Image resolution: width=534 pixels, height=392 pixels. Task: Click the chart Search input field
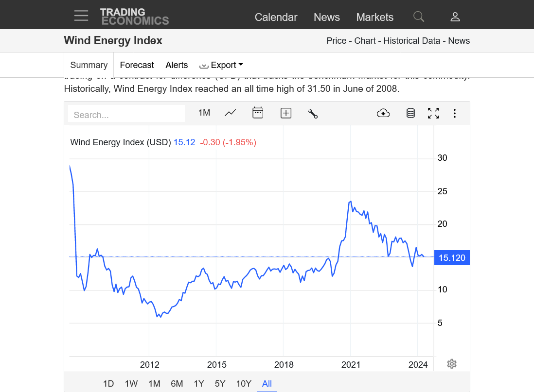[x=126, y=115]
